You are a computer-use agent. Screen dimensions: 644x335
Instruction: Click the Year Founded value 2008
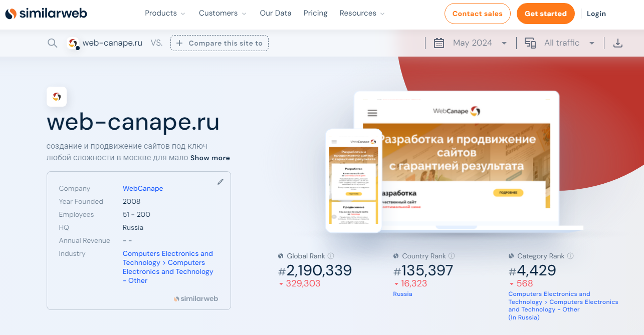point(132,202)
